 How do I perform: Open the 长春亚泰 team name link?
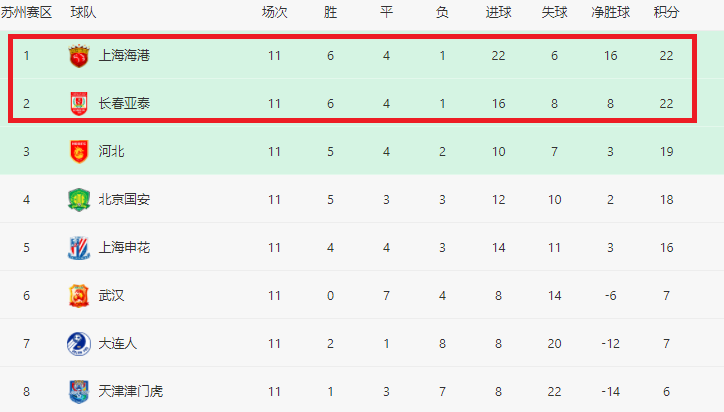pos(124,103)
